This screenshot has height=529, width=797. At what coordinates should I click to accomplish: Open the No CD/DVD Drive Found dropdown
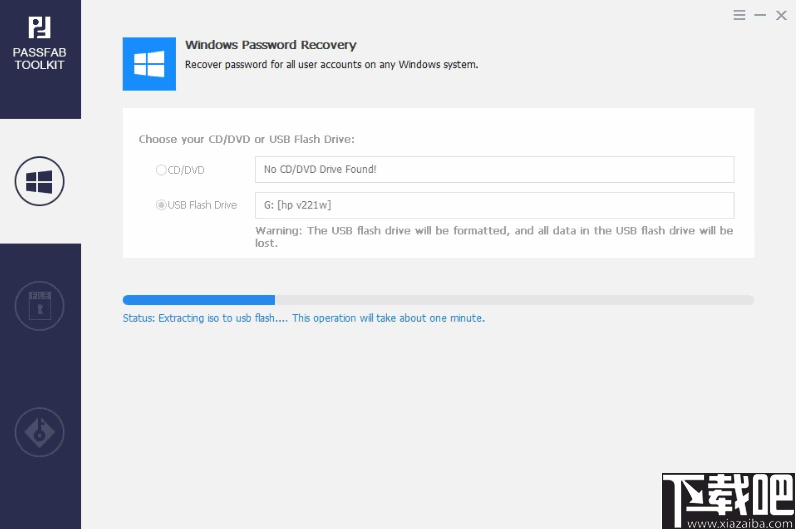tap(495, 169)
